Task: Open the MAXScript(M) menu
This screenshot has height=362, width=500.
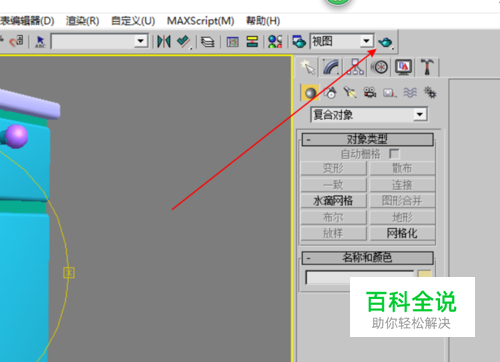Action: coord(200,21)
